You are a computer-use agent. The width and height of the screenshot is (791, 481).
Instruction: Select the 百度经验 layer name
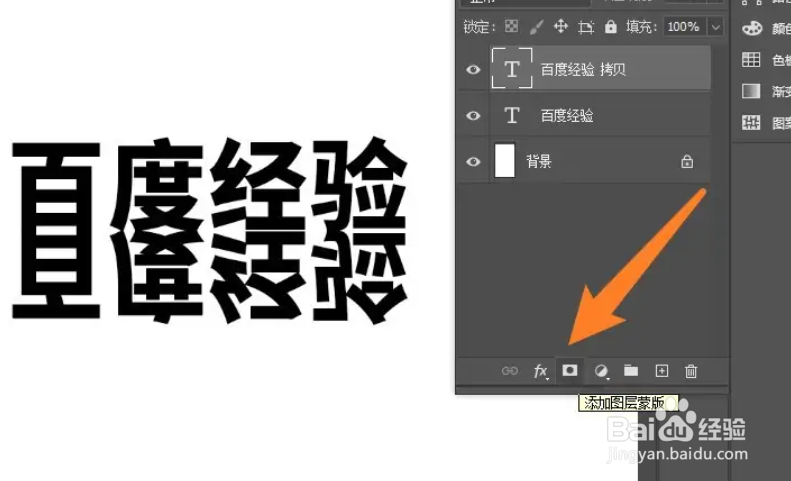pos(567,116)
